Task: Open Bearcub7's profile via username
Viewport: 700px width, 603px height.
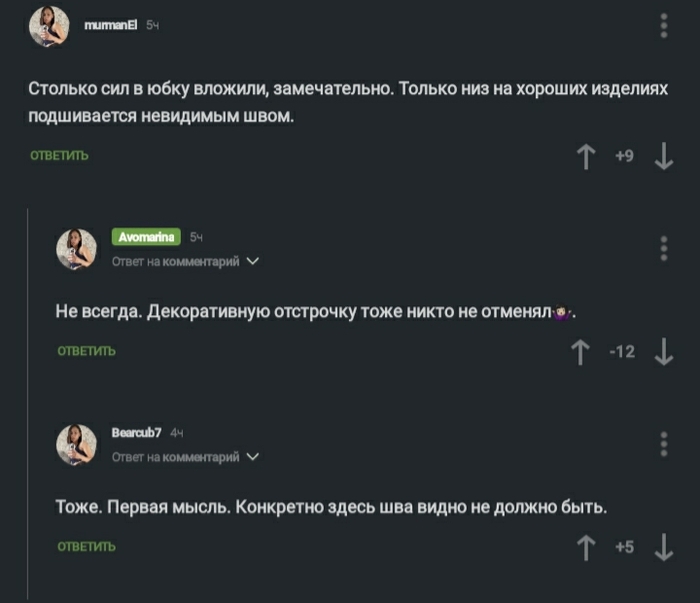Action: 136,433
